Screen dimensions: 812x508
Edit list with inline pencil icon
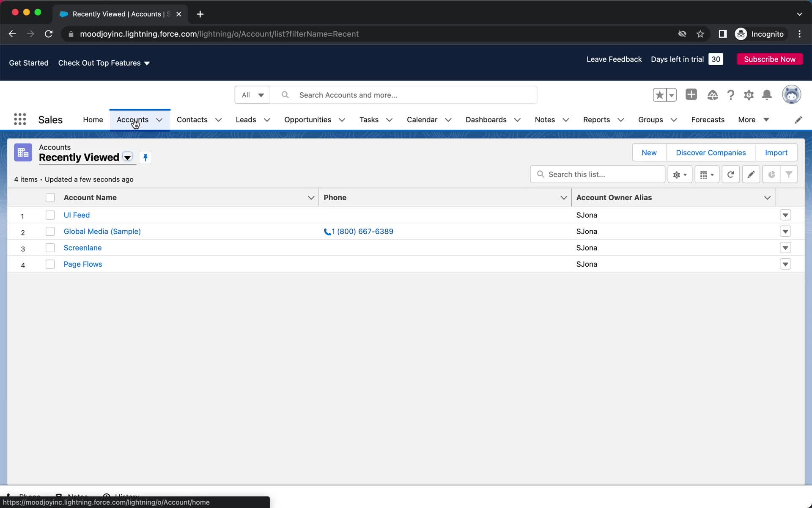coord(751,174)
